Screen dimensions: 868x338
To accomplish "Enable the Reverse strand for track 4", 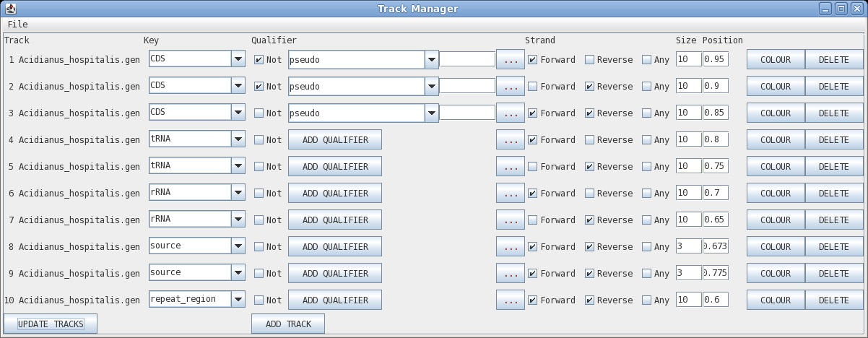I will (590, 140).
